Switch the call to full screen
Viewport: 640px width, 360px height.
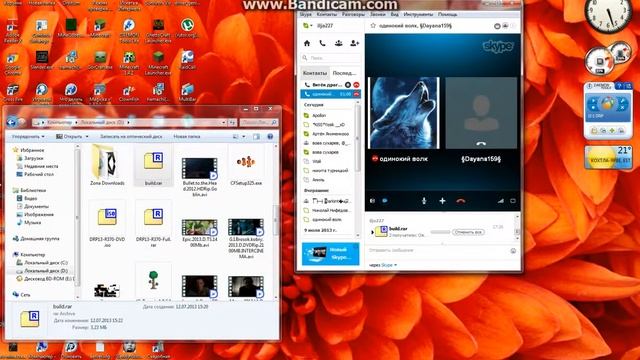(513, 201)
